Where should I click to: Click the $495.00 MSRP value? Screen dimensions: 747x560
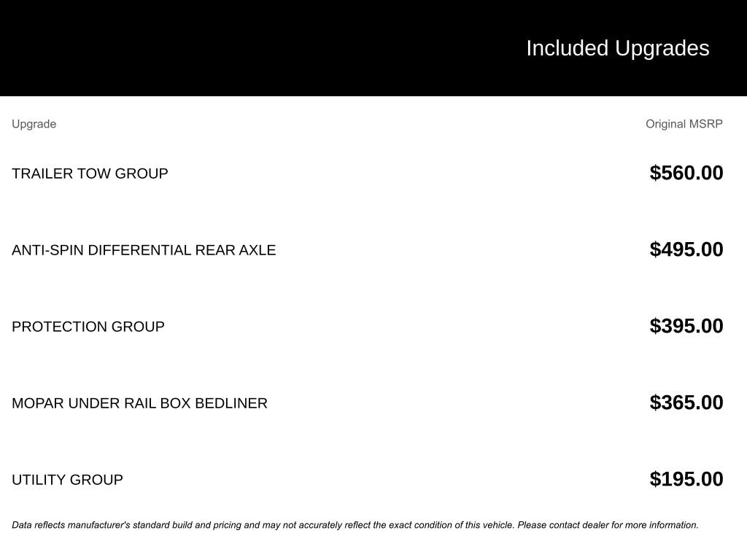coord(686,249)
